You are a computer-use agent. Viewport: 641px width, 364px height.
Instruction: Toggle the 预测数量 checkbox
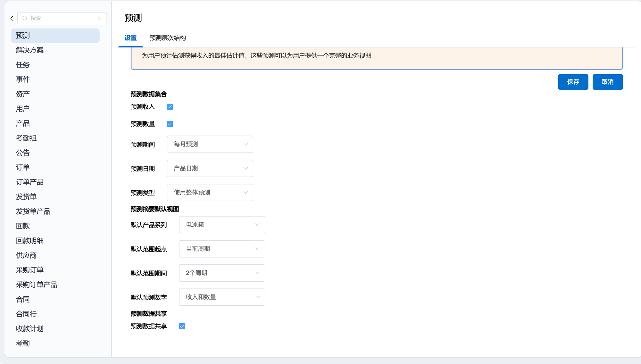170,124
